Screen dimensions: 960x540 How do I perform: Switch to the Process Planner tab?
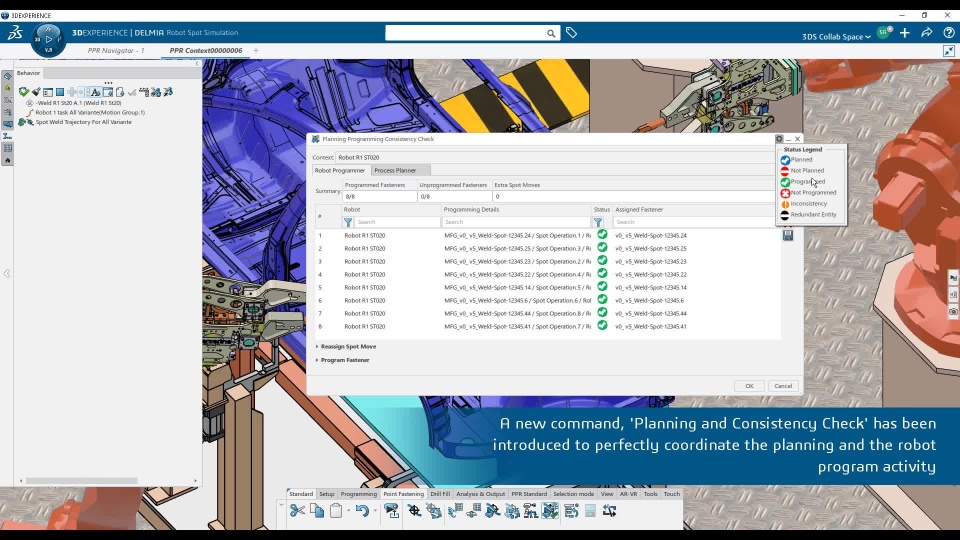(395, 170)
